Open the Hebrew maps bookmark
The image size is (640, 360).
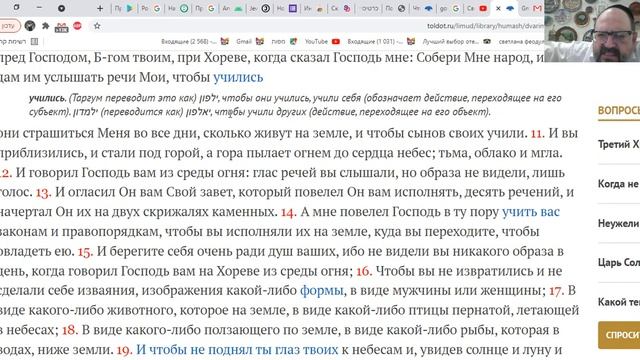click(x=284, y=41)
